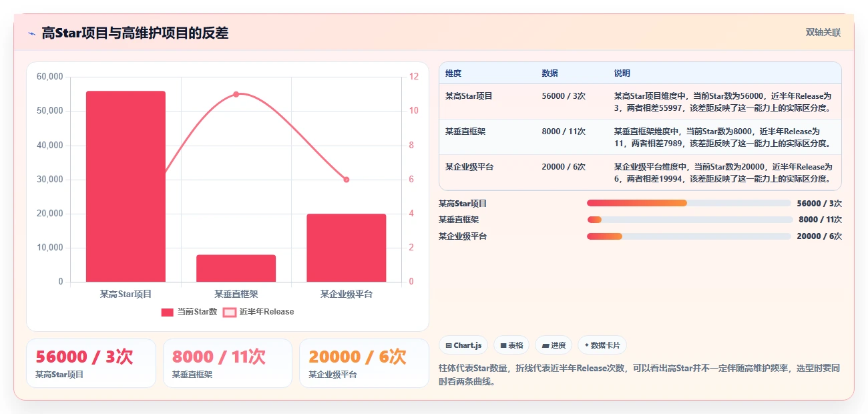The height and width of the screenshot is (414, 868).
Task: Click the Chart.js chip
Action: pos(463,345)
